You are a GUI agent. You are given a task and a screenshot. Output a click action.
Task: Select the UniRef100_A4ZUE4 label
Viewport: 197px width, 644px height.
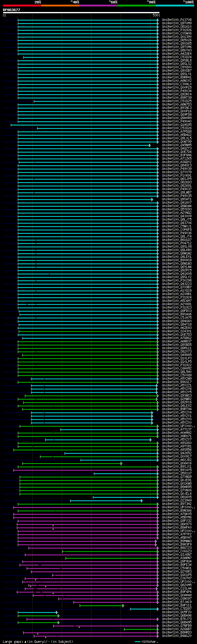[177, 54]
